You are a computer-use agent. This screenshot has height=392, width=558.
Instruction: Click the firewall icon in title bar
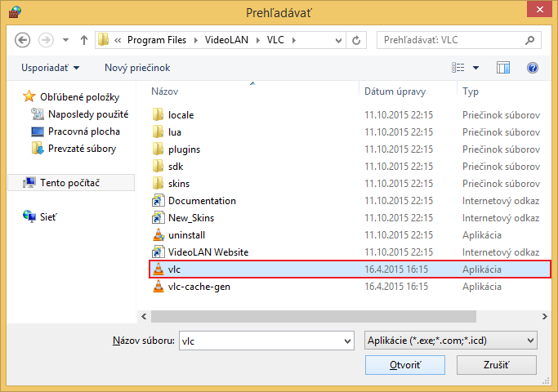15,12
